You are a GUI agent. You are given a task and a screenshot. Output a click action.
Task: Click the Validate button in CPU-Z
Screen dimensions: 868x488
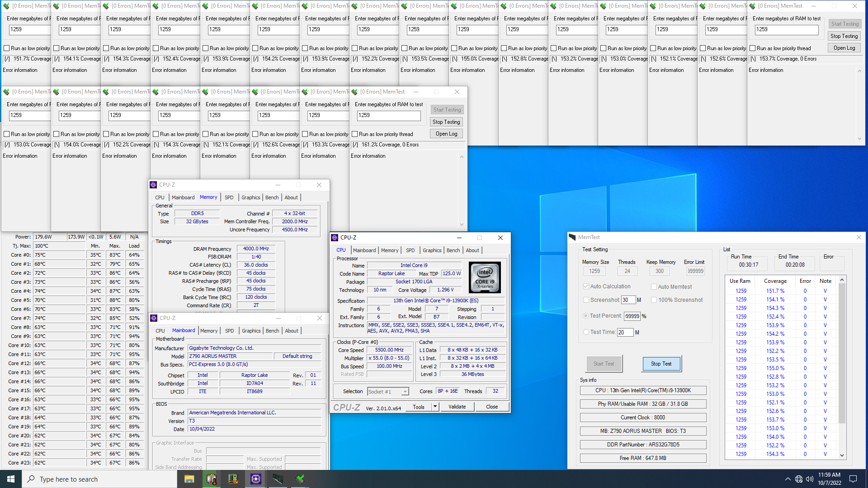coord(457,407)
